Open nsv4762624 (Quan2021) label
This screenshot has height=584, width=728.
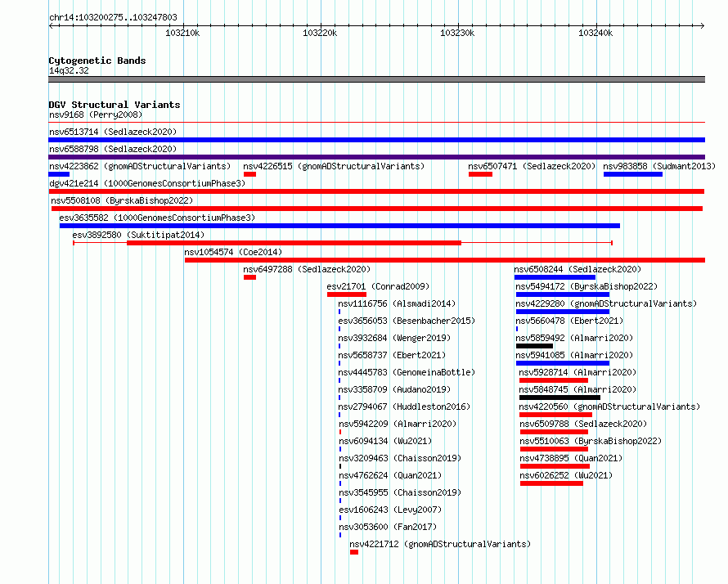[390, 475]
